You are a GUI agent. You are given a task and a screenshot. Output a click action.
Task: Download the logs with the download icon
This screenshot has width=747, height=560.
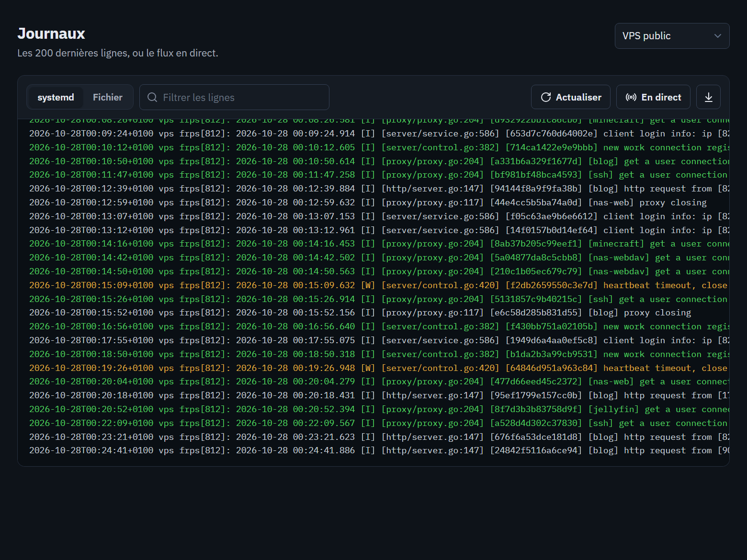(708, 97)
